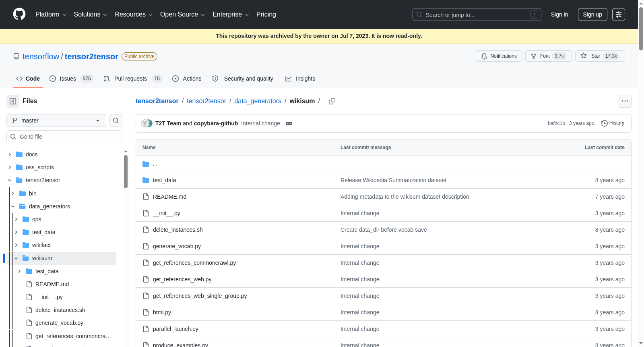Expand the docs folder in file tree
644x347 pixels.
click(x=10, y=154)
